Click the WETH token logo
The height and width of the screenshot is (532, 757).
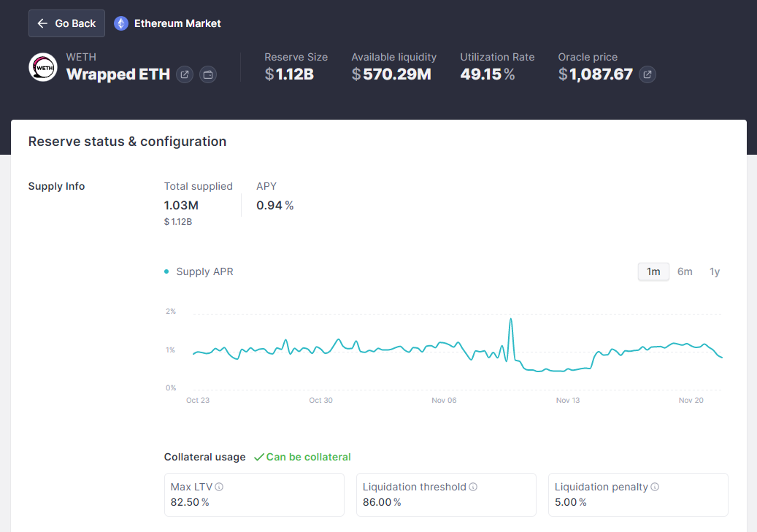click(x=43, y=67)
